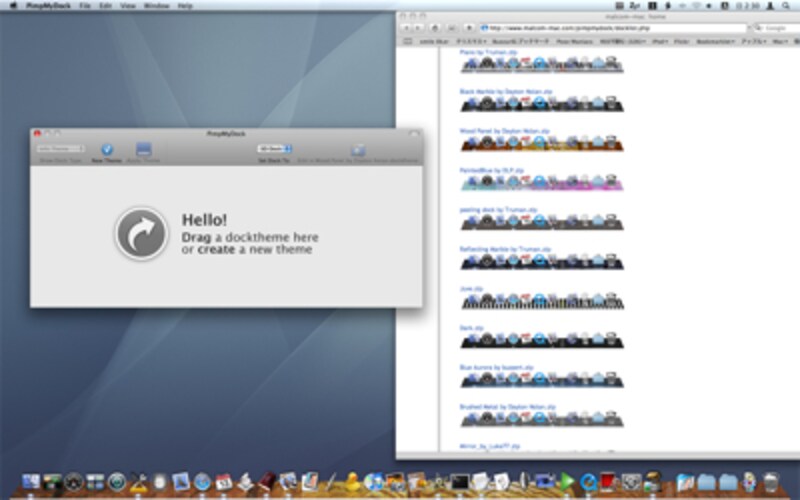Open Brushed Metal by Dayton Nolan.zip link
The height and width of the screenshot is (500, 800).
pos(507,407)
